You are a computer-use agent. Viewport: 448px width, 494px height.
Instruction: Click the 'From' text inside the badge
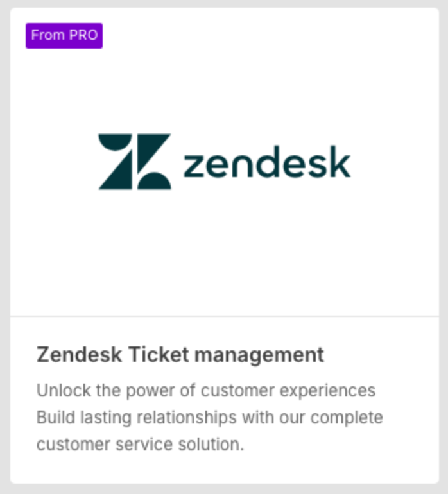point(48,35)
